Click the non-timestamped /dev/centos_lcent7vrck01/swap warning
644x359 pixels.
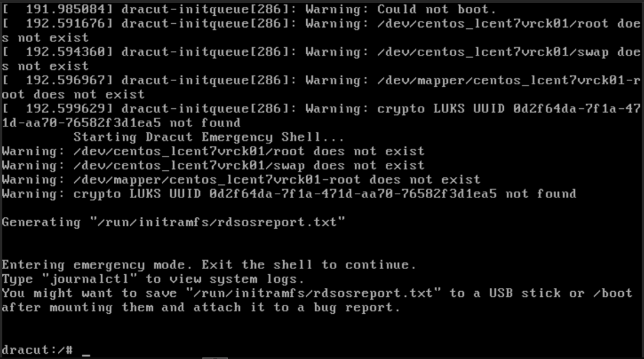point(213,165)
